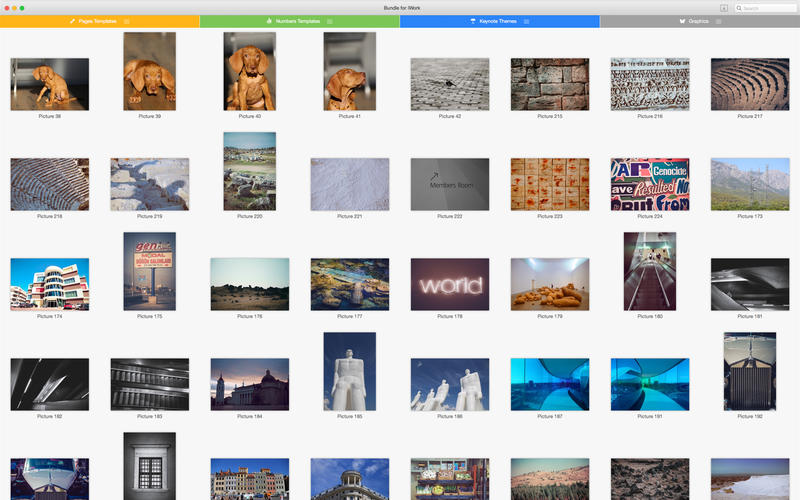The height and width of the screenshot is (500, 800).
Task: Select the Genocide poster collage thumbnail
Action: tap(649, 184)
